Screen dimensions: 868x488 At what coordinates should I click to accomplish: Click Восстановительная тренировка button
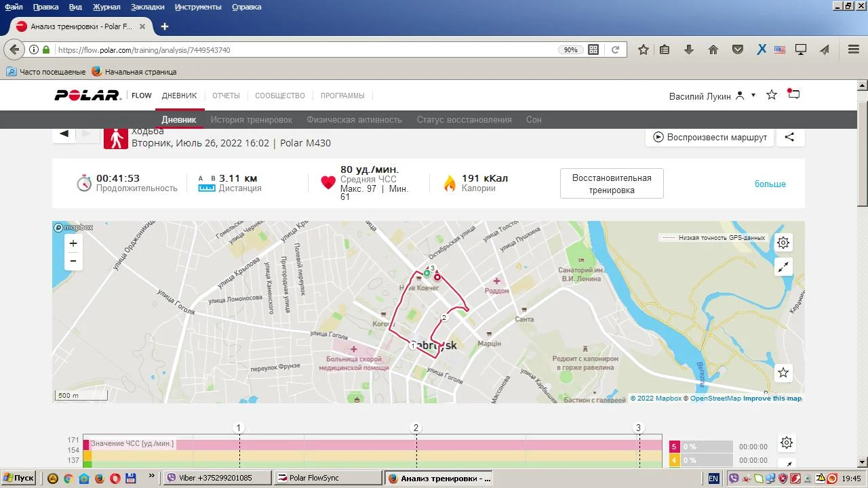612,184
